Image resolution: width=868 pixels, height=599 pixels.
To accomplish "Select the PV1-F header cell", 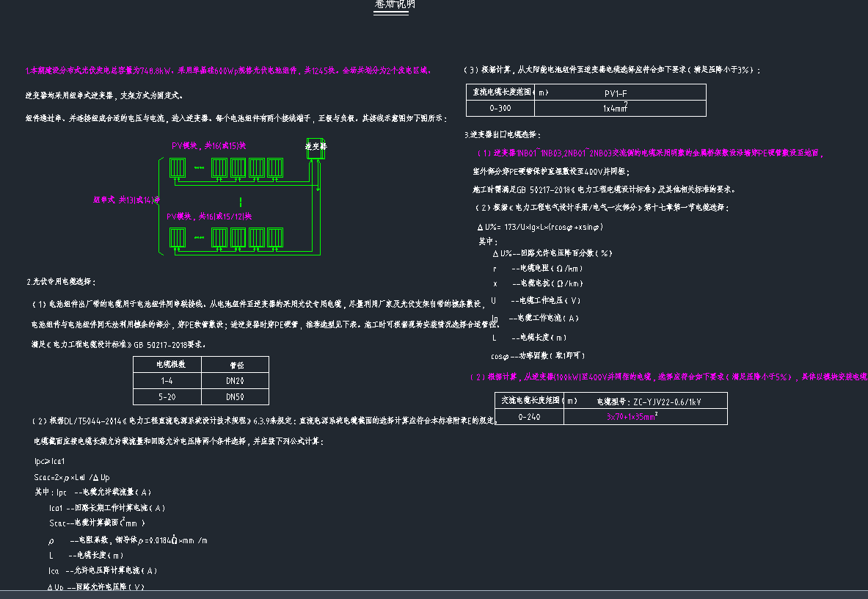I will pyautogui.click(x=620, y=93).
